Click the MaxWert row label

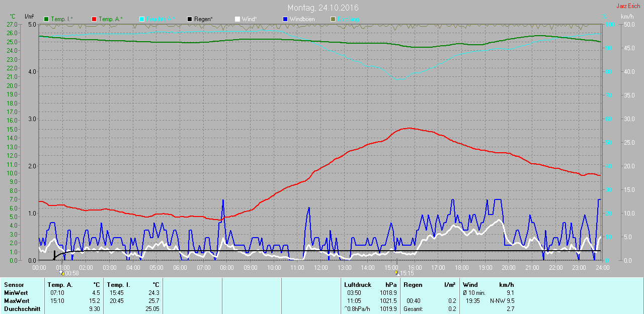coord(17,301)
